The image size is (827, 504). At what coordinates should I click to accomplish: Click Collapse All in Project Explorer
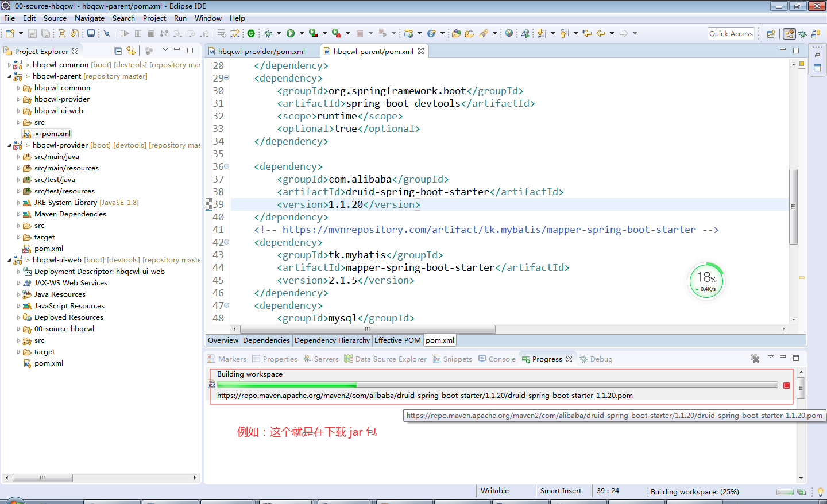[x=118, y=51]
